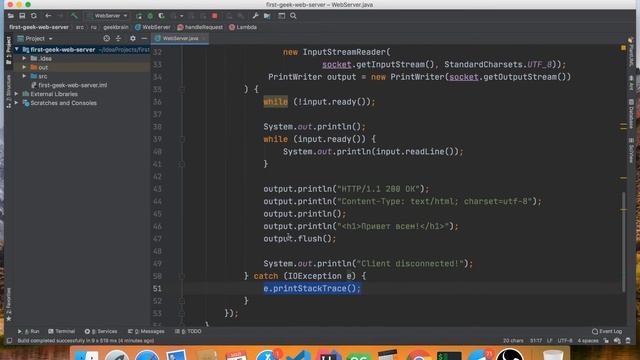
Task: Click the locate/scroll from source icon
Action: 107,38
